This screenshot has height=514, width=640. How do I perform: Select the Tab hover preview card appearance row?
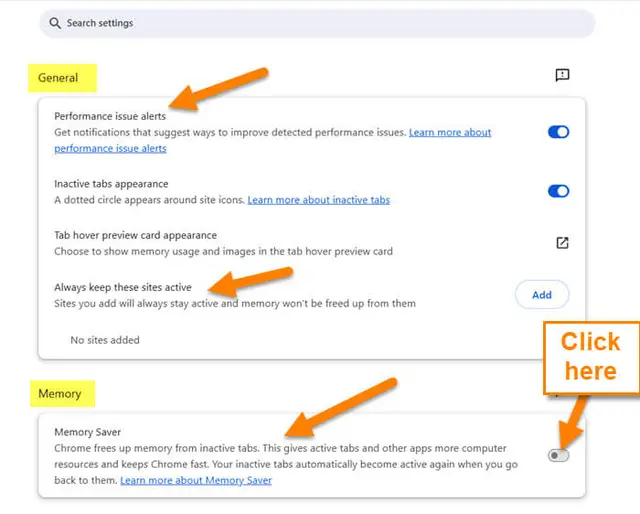(x=311, y=243)
